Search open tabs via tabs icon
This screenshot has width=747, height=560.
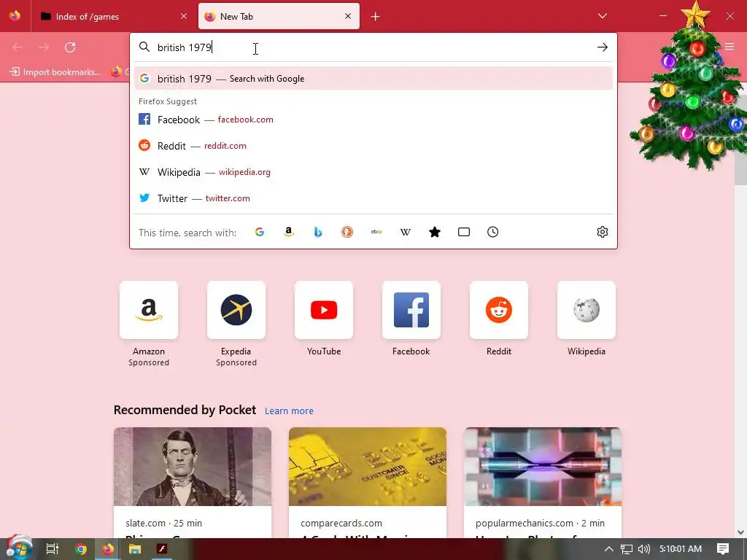[x=463, y=232]
